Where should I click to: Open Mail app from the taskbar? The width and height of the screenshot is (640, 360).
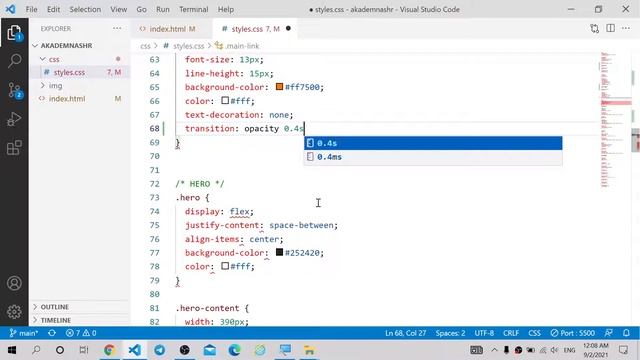tap(210, 350)
